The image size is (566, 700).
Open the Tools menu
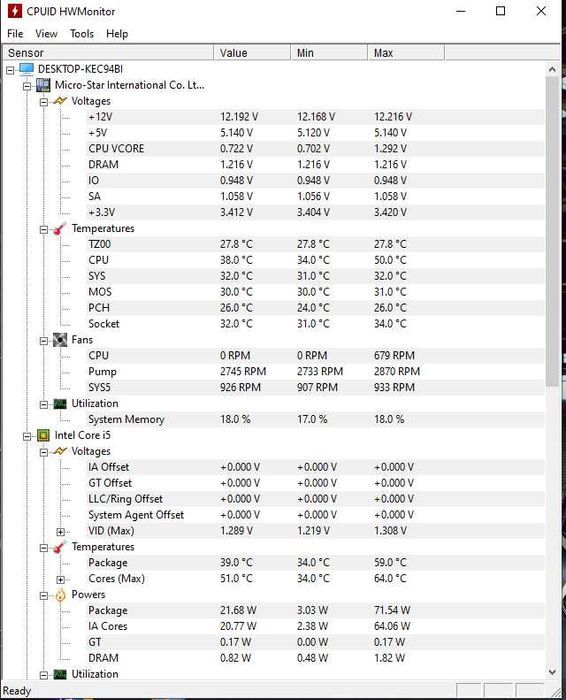(x=82, y=33)
